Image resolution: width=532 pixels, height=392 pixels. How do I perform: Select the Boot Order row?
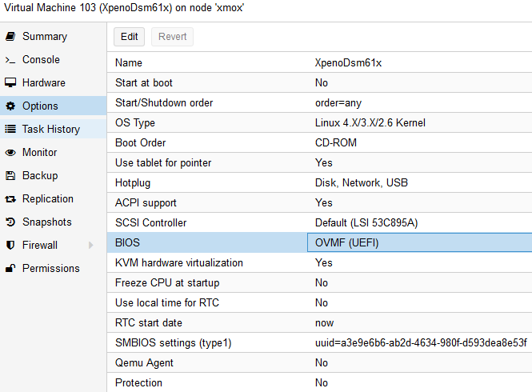click(318, 142)
